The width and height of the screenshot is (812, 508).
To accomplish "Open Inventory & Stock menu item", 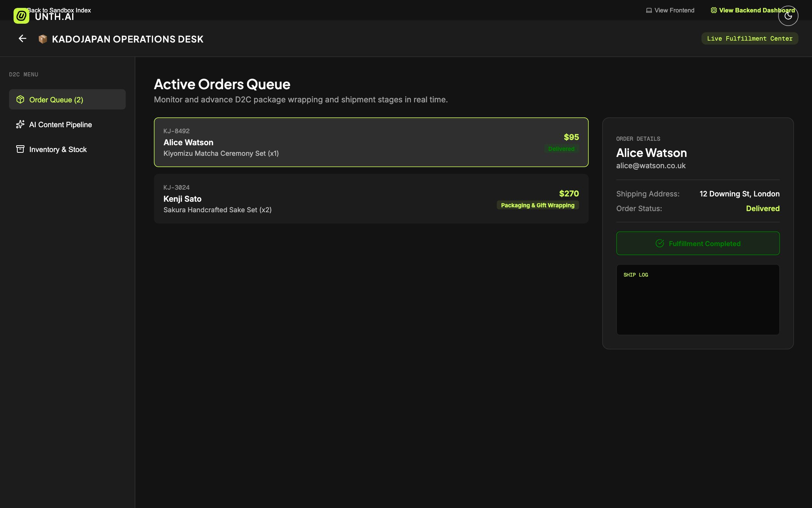I will point(67,149).
